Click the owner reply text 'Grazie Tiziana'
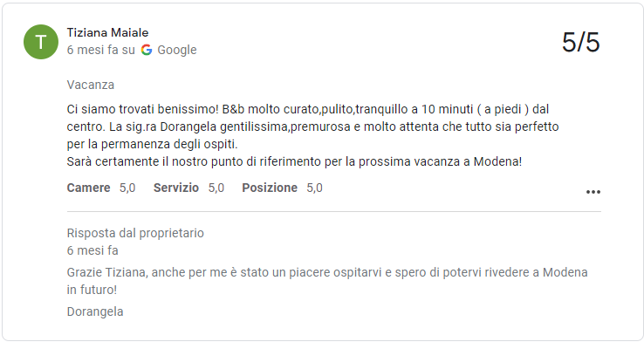This screenshot has height=342, width=644. pyautogui.click(x=327, y=281)
